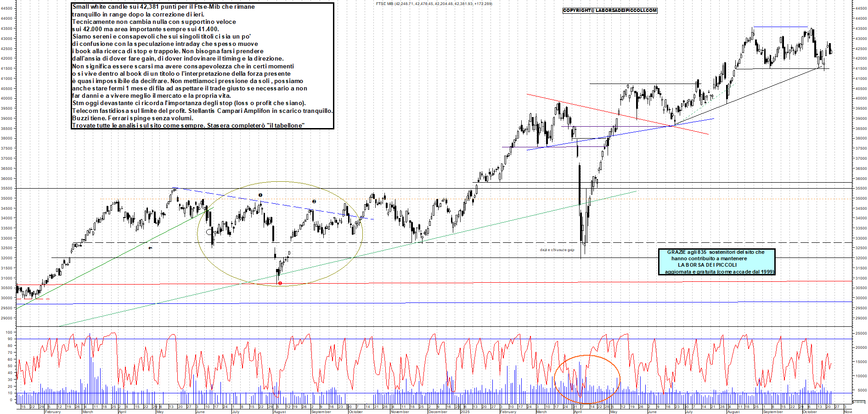This screenshot has width=868, height=414.
Task: Click the 25000 volume axis label
Action: (860, 333)
